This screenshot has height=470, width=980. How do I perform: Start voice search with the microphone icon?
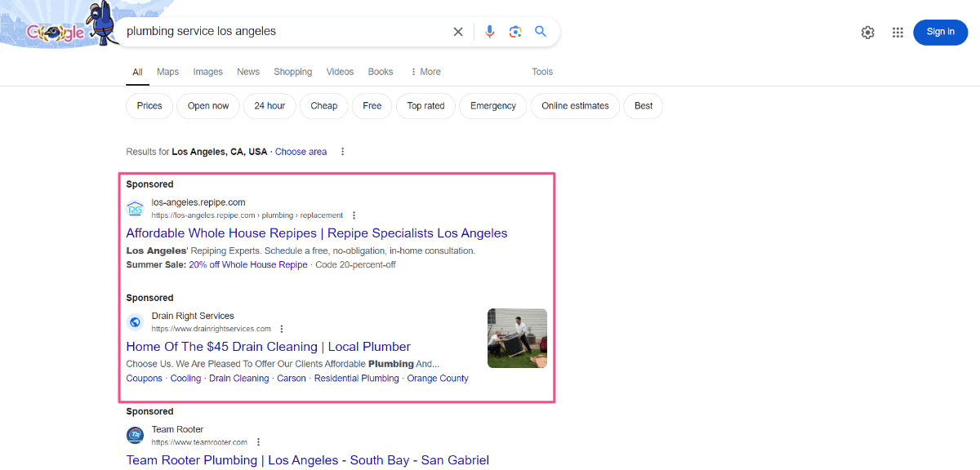pyautogui.click(x=490, y=32)
